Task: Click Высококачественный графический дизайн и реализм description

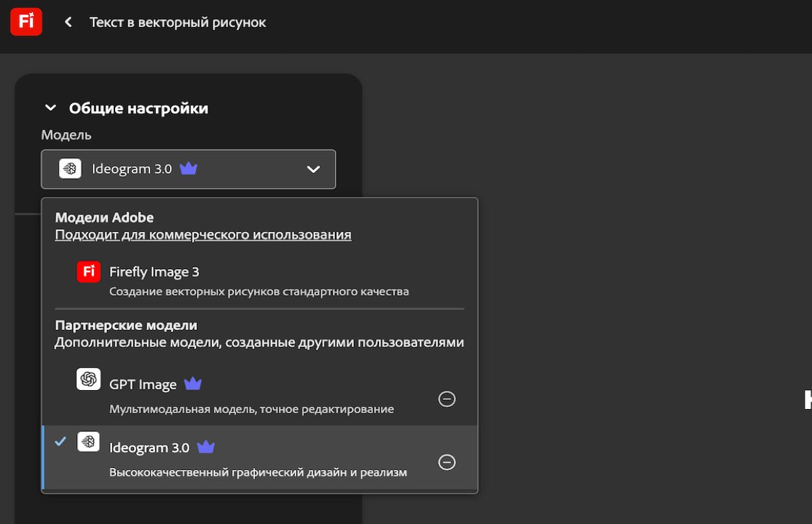Action: tap(258, 472)
